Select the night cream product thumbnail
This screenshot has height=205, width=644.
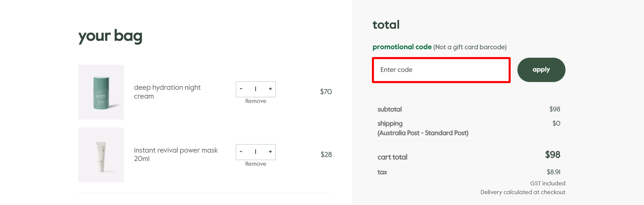pyautogui.click(x=101, y=92)
